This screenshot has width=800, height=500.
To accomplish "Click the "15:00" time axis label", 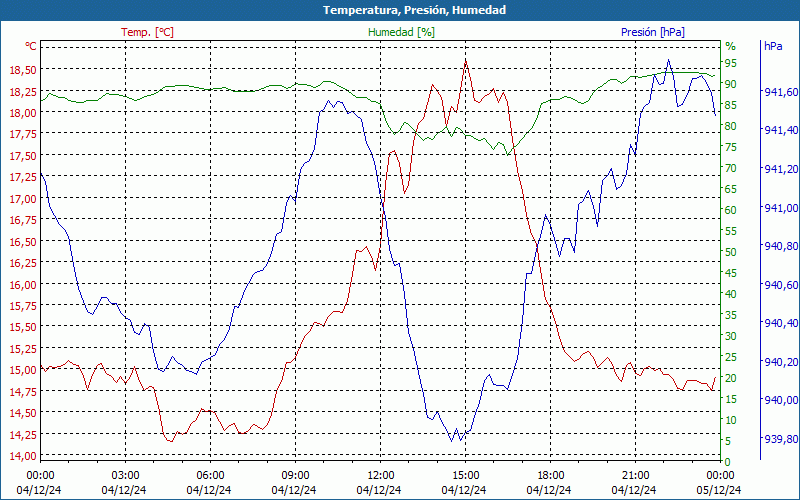I will point(465,475).
